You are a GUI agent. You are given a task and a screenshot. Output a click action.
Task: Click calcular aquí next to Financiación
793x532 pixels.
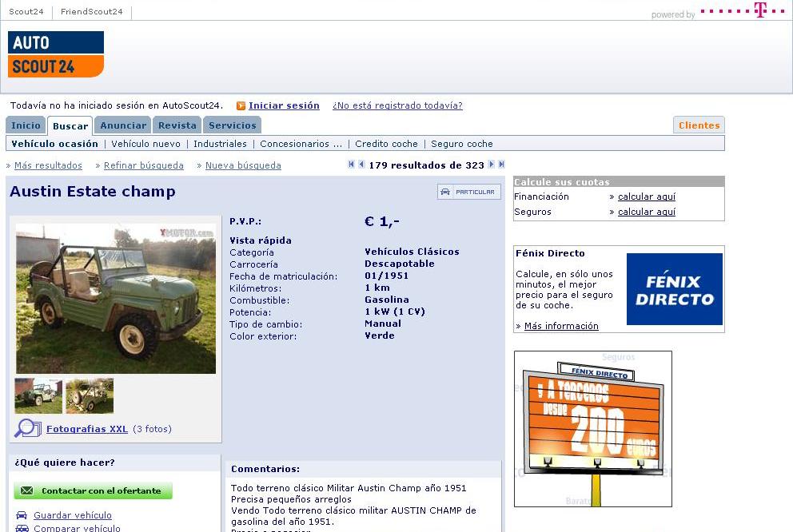tap(646, 197)
